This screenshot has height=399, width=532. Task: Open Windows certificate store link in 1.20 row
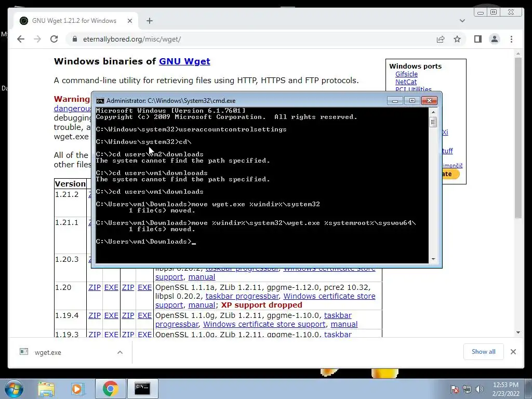click(329, 296)
